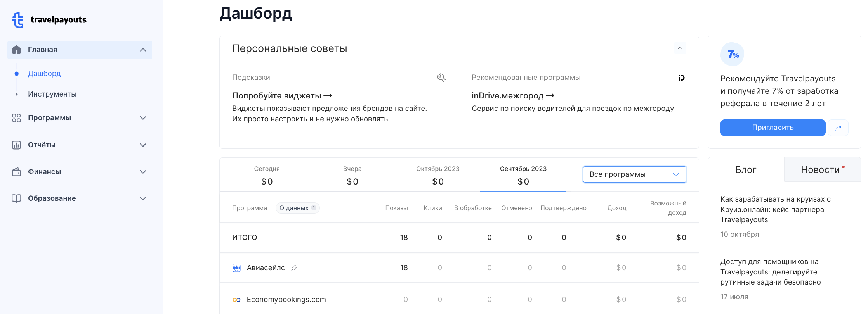Viewport: 868px width, 314px height.
Task: Click the ИТОГО row label
Action: [245, 238]
